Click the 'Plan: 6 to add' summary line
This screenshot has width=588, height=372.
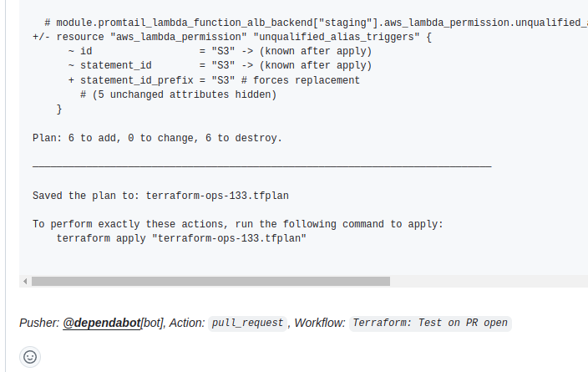[157, 138]
